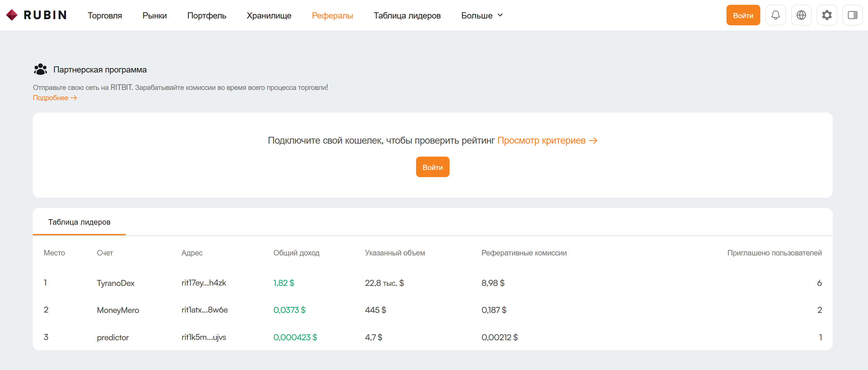Open the Портфель section
This screenshot has height=370, width=868.
[207, 15]
